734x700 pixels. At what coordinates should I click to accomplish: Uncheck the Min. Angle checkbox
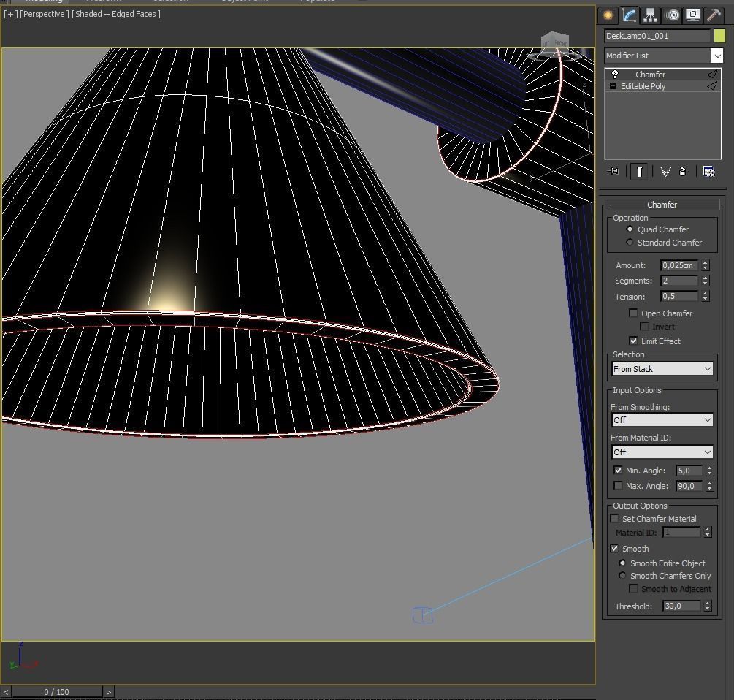click(618, 470)
